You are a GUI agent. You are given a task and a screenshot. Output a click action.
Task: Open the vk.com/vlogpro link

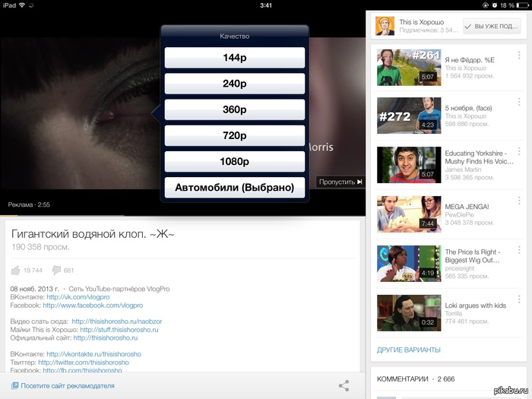click(78, 297)
